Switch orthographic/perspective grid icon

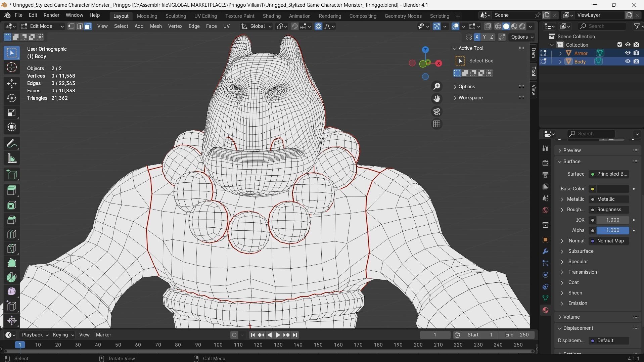(437, 124)
